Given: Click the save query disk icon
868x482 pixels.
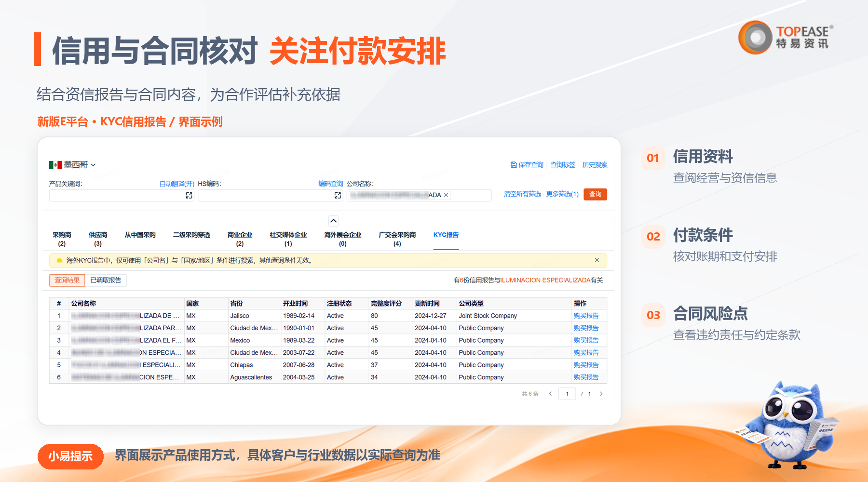Looking at the screenshot, I should [514, 165].
